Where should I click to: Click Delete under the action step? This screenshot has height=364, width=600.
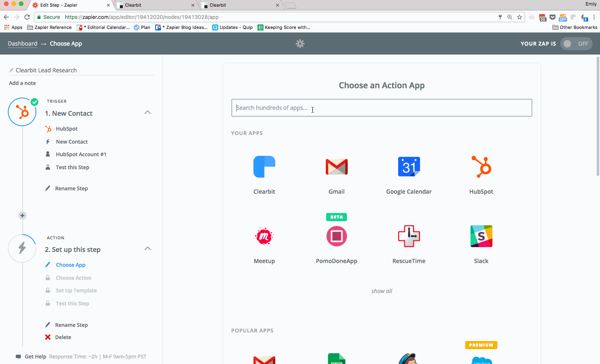point(63,337)
